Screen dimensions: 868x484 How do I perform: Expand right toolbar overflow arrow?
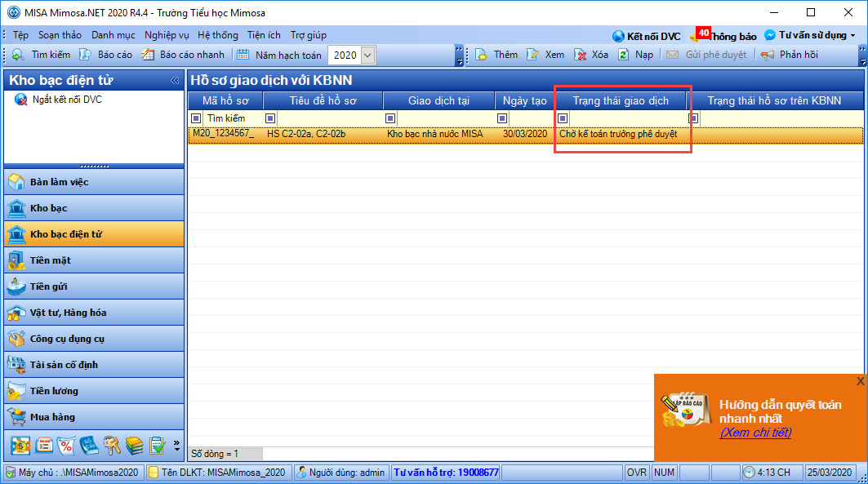[x=862, y=56]
